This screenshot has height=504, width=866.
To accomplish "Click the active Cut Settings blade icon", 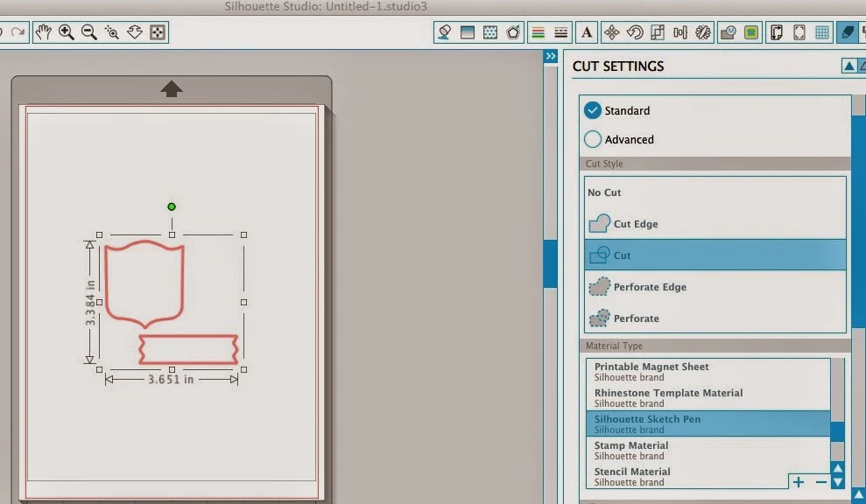I will 848,32.
